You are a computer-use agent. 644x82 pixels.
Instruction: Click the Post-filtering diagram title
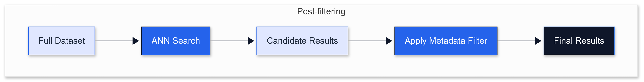coord(321,11)
